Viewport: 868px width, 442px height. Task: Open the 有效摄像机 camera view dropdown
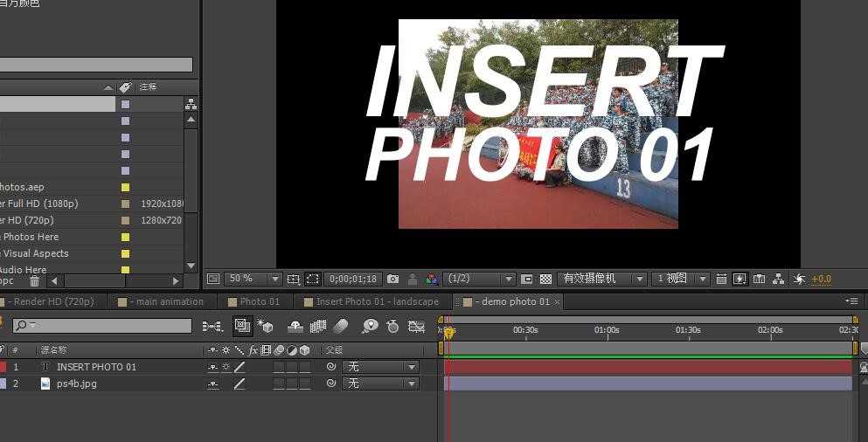[601, 280]
